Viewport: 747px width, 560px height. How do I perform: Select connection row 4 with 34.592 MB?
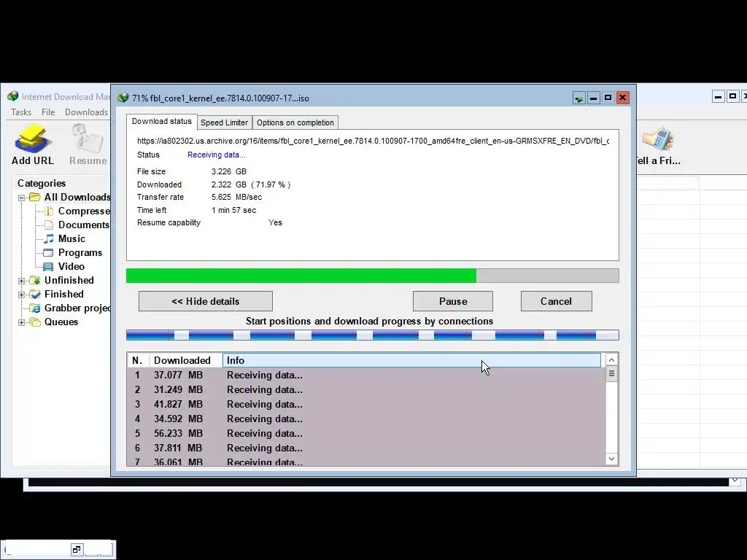pyautogui.click(x=366, y=419)
